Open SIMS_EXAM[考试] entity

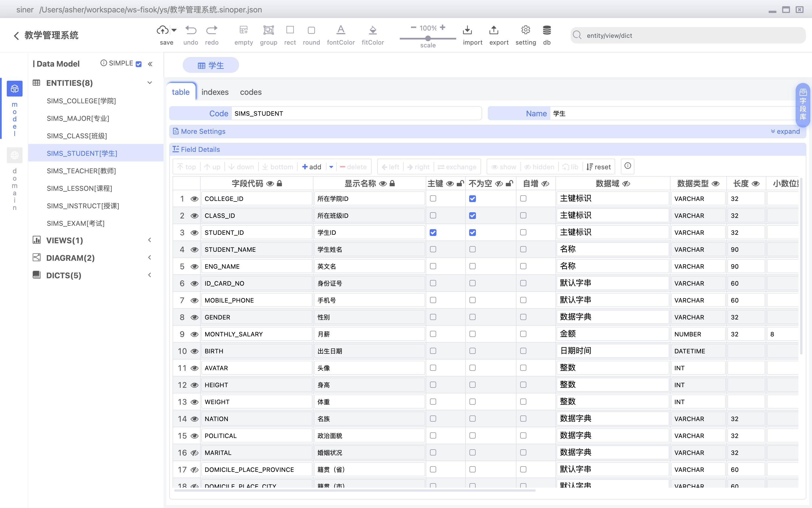point(96,223)
